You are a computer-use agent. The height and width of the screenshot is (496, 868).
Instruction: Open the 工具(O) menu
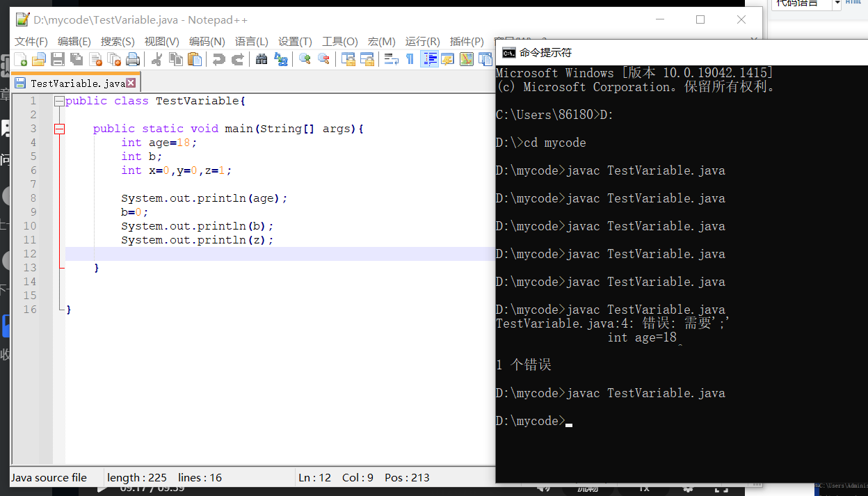pyautogui.click(x=340, y=42)
